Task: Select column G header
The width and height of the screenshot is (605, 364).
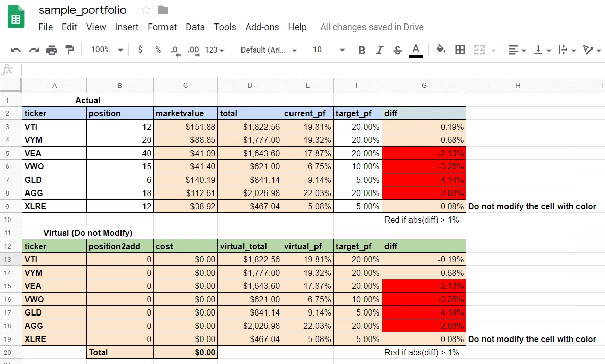Action: 424,85
